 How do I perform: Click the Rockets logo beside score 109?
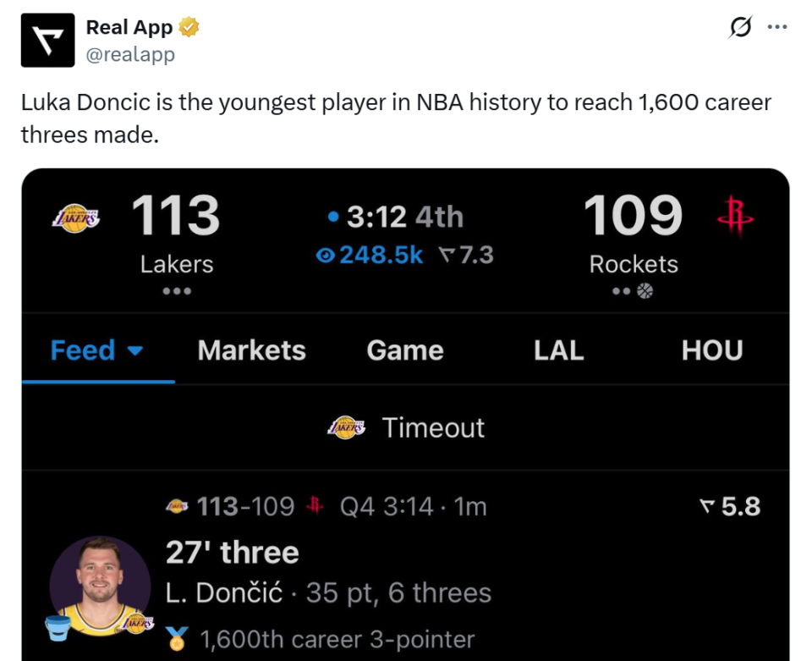pos(734,218)
